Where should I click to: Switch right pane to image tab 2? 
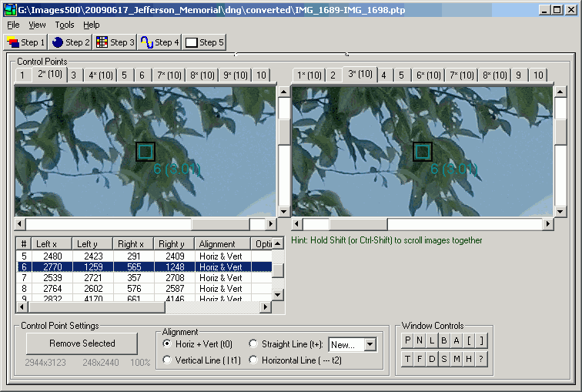point(333,75)
